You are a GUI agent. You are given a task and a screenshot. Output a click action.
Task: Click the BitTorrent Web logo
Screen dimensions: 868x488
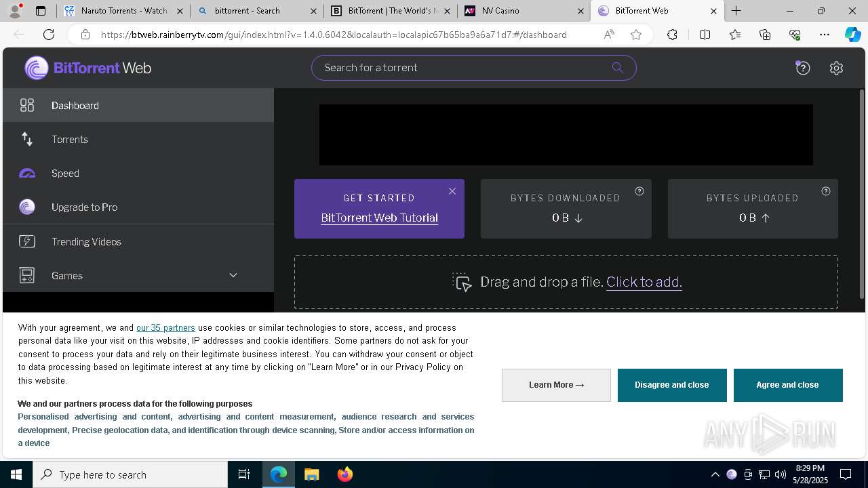(x=88, y=68)
